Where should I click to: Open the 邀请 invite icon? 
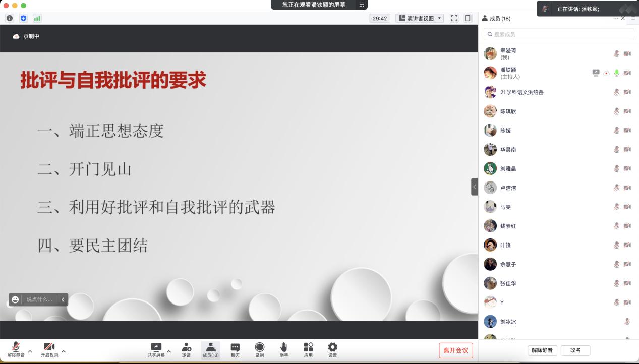[x=186, y=350]
